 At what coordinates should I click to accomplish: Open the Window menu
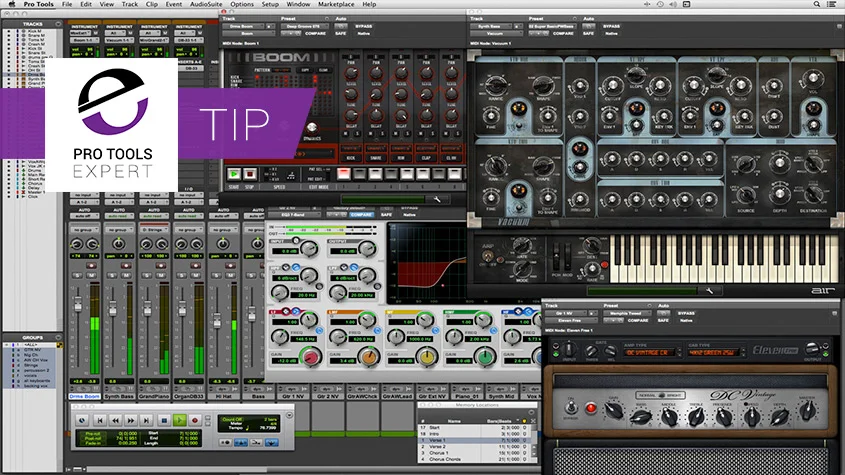tap(298, 4)
